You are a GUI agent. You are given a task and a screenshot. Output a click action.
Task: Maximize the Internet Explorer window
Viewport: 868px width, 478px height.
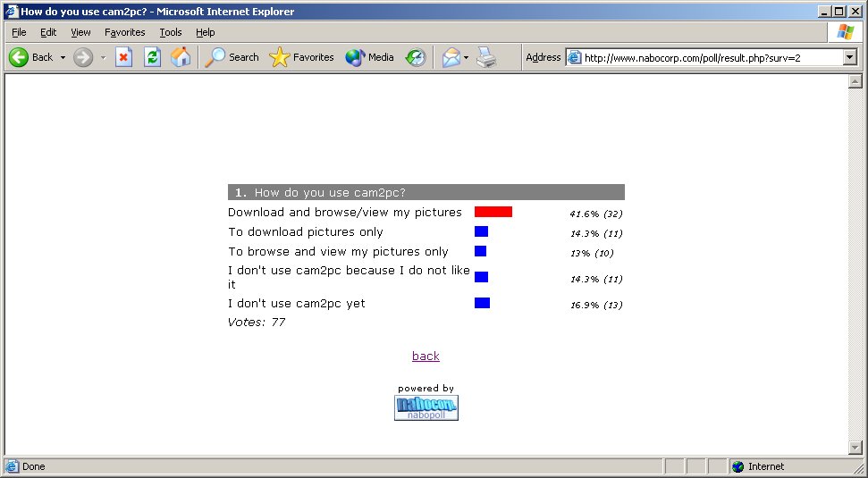pos(839,11)
